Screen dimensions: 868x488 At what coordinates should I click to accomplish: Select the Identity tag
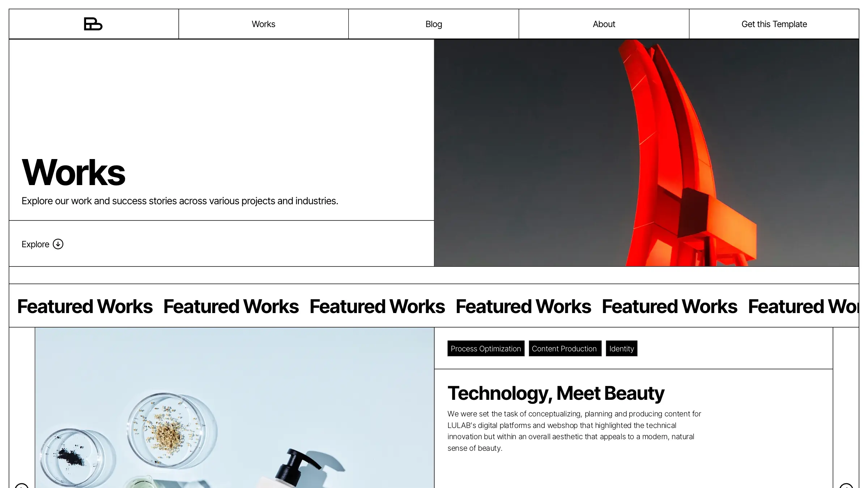click(621, 348)
